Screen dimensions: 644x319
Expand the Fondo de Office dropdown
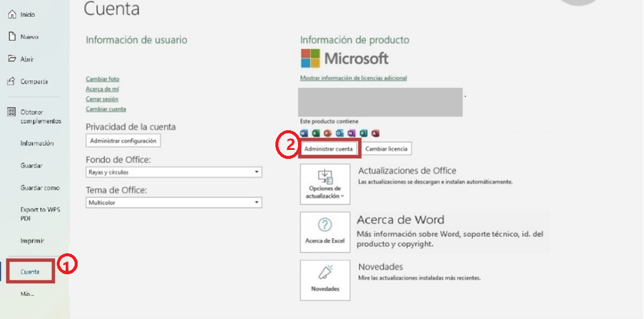(257, 172)
